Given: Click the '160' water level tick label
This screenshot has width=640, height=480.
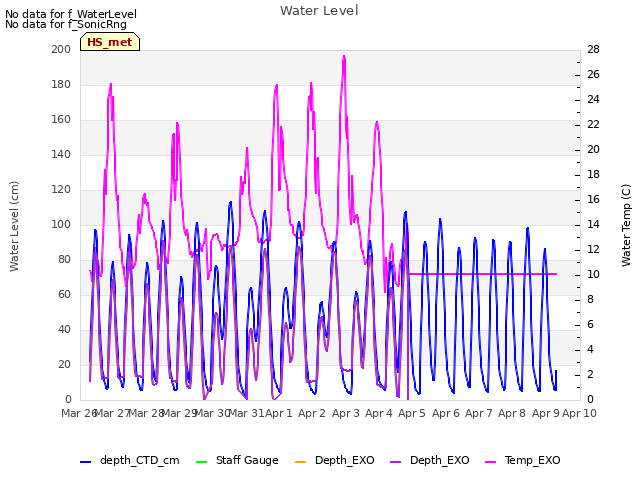Looking at the screenshot, I should pyautogui.click(x=61, y=120).
